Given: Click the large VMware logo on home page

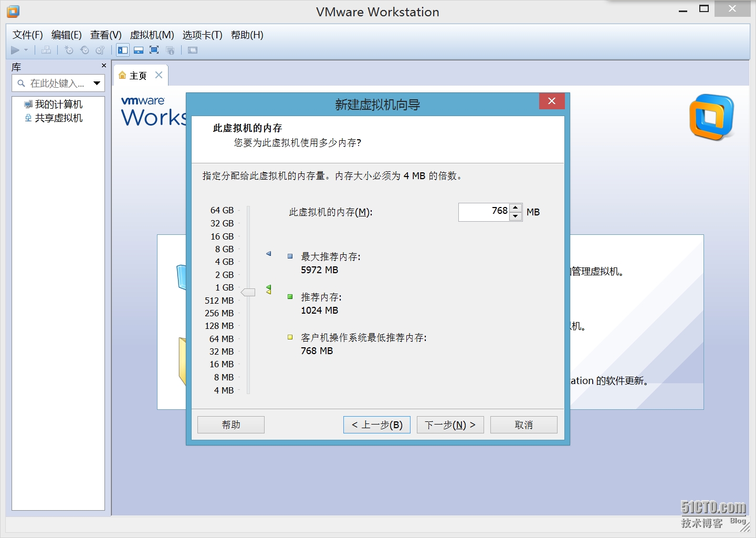Looking at the screenshot, I should point(712,117).
